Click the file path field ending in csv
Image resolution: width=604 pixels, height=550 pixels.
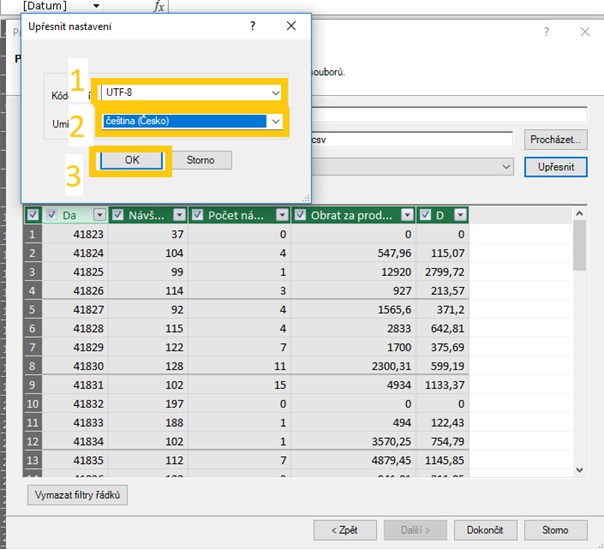click(x=412, y=139)
